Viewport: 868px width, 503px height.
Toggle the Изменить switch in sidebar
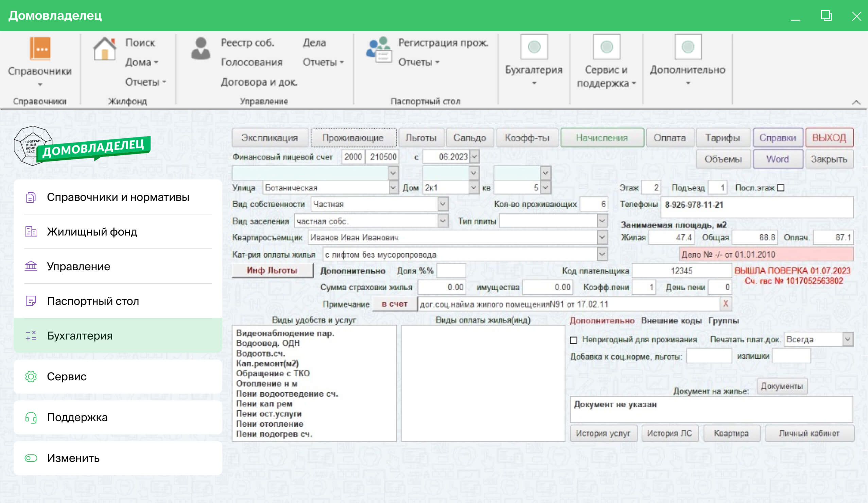pyautogui.click(x=31, y=458)
